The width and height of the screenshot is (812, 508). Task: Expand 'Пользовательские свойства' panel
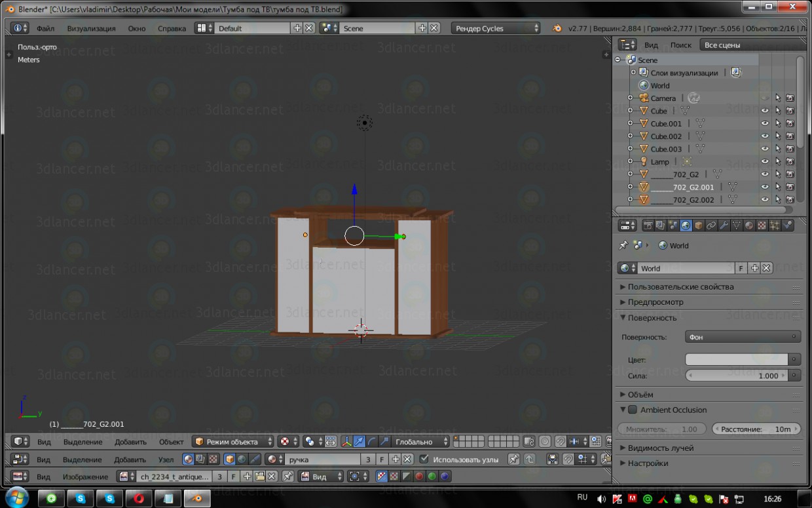(710, 286)
